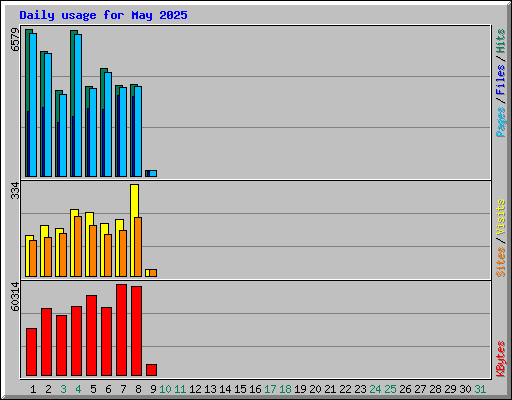512x400 pixels.
Task: Click day 28 on the x-axis
Action: (x=435, y=389)
